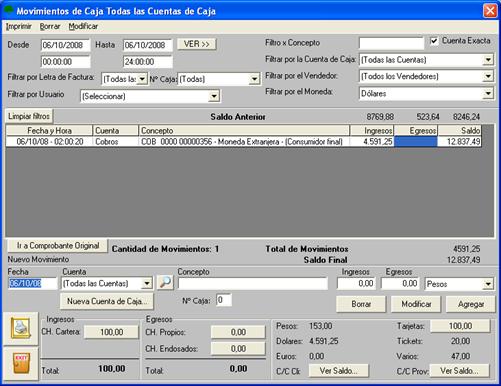Open the Moneda filter dropdown showing Dólares

488,93
